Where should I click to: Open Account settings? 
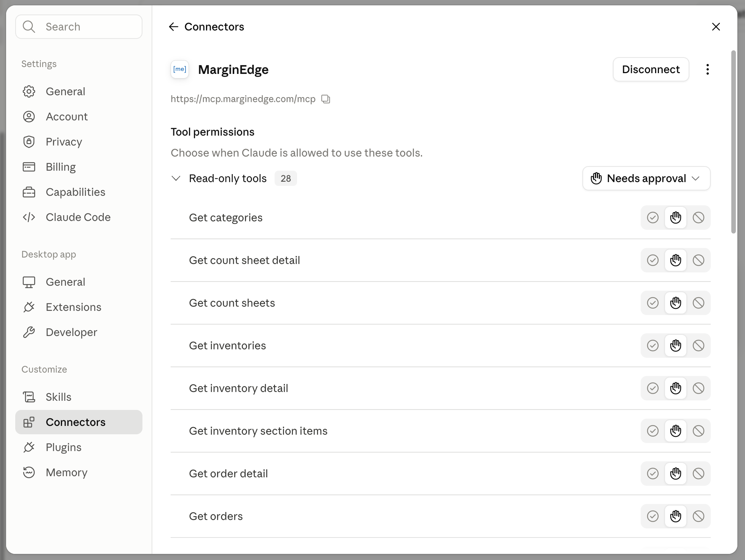click(79, 117)
